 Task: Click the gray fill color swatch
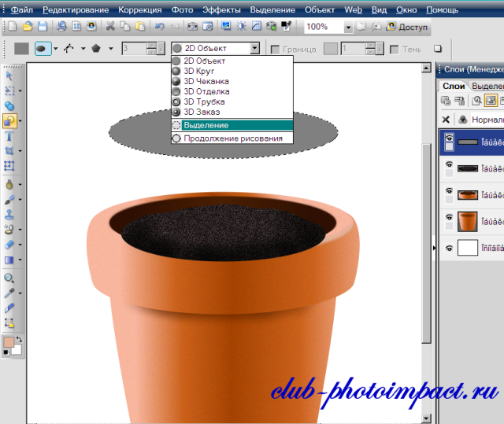point(21,49)
